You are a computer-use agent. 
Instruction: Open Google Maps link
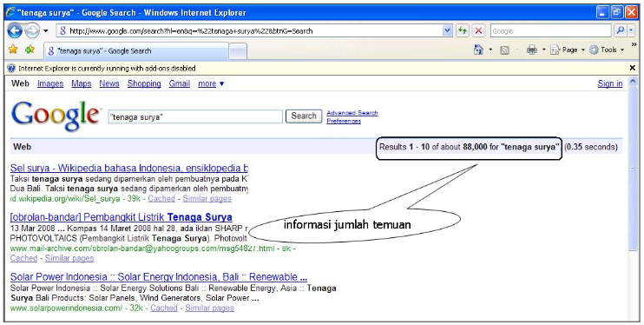coord(82,83)
